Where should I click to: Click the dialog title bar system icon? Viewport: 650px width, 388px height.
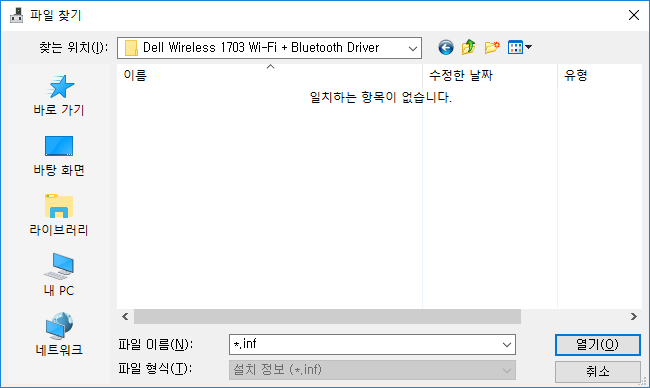[x=17, y=15]
